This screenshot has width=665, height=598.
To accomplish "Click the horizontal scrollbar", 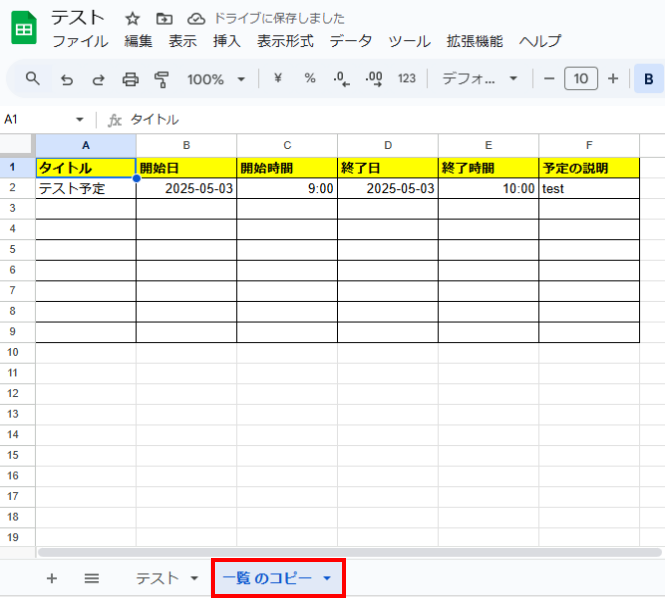I will pyautogui.click(x=349, y=552).
